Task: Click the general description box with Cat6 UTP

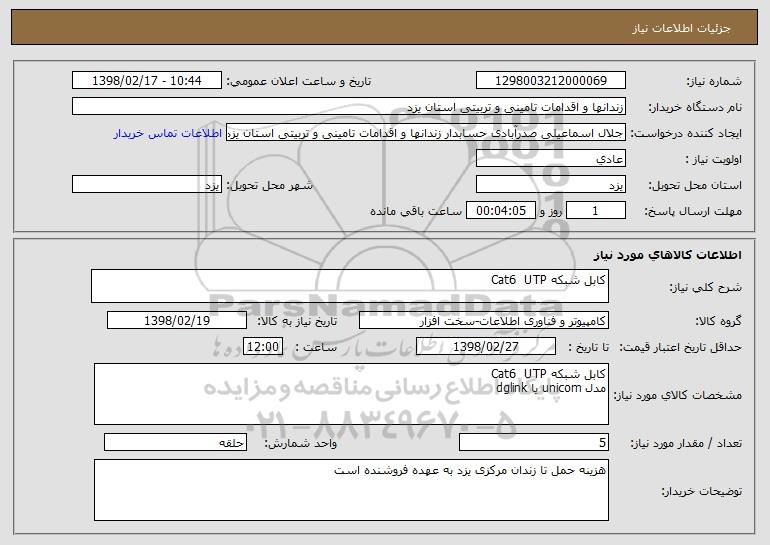Action: click(x=350, y=286)
